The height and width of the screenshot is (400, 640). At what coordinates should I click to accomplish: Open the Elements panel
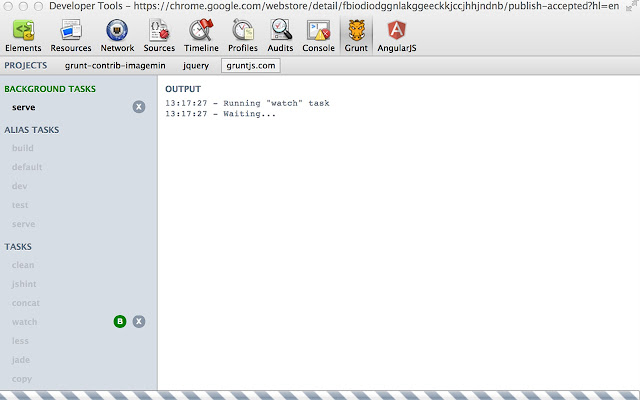[23, 36]
